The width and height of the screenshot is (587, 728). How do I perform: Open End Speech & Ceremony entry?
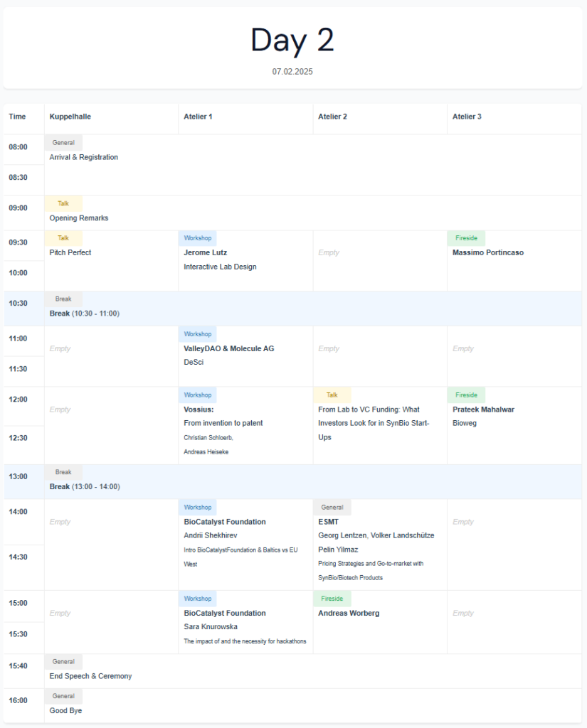[x=90, y=676]
